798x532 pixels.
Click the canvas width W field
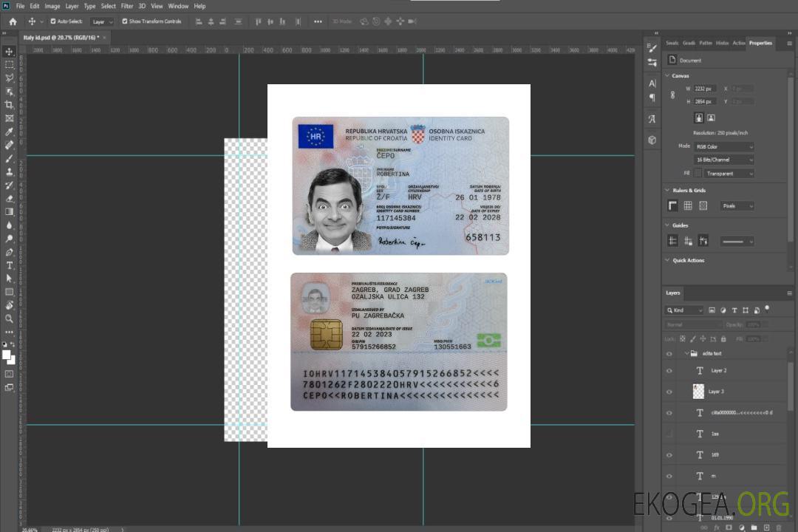click(705, 89)
